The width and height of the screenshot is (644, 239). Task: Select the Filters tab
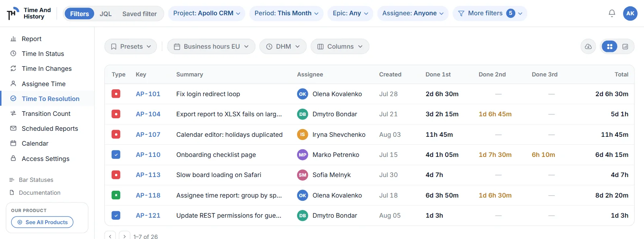tap(79, 14)
